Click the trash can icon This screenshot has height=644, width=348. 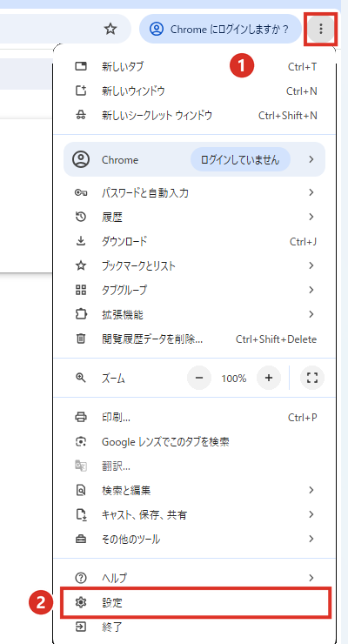point(81,339)
